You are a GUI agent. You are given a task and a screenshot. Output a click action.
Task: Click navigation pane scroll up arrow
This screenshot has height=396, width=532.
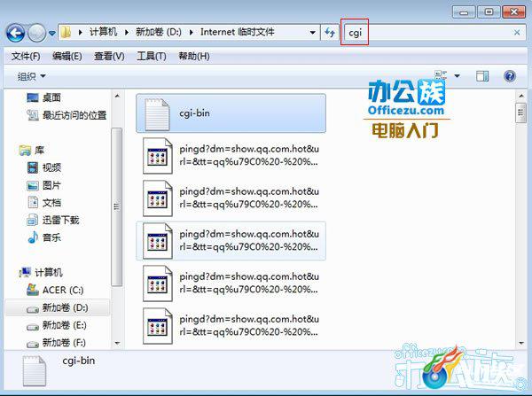117,96
